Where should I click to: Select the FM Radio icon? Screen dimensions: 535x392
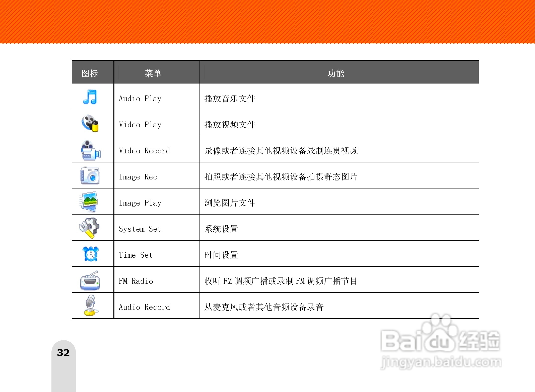[x=90, y=280]
